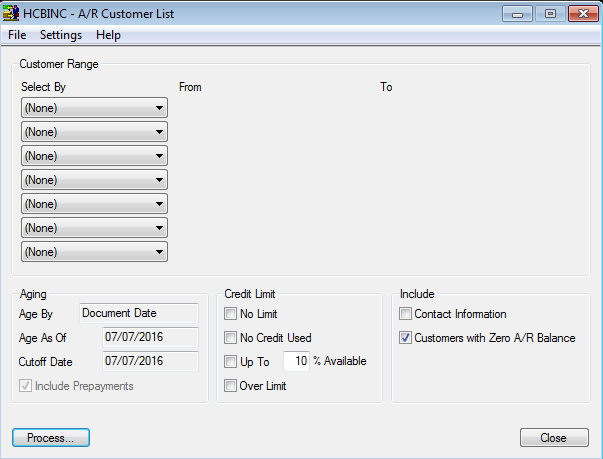
Task: Click the Close button at bottom right
Action: [553, 438]
